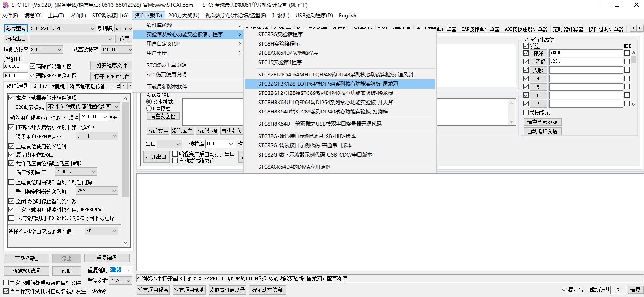Open 重复次数 dropdown

121,281
